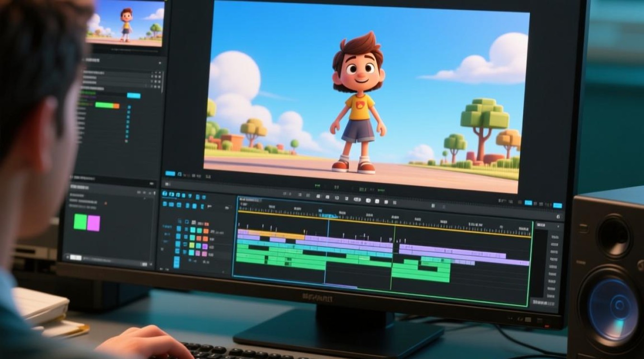Viewport: 644px width, 359px height.
Task: Click the first blue icon in the timeline tools row
Action: coord(165,194)
